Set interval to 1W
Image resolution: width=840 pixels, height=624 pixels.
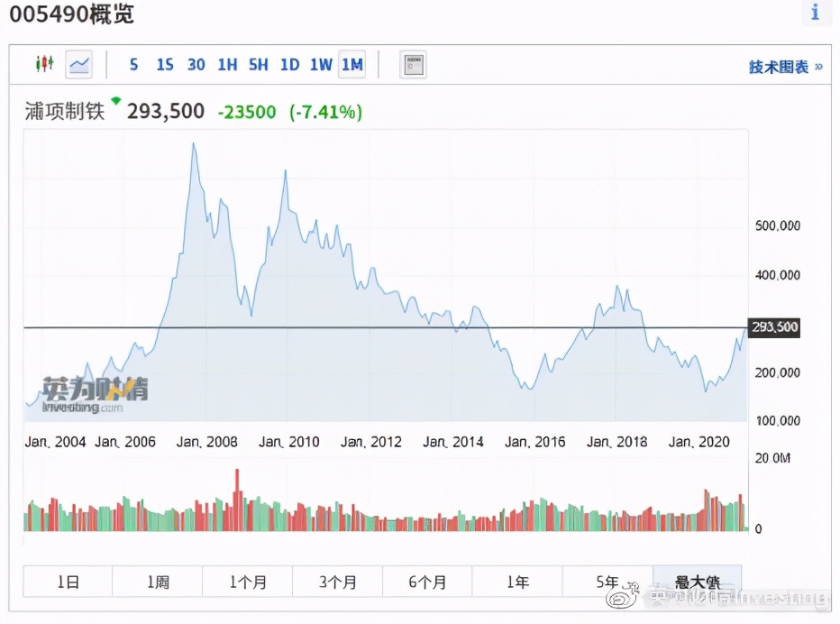coord(321,65)
